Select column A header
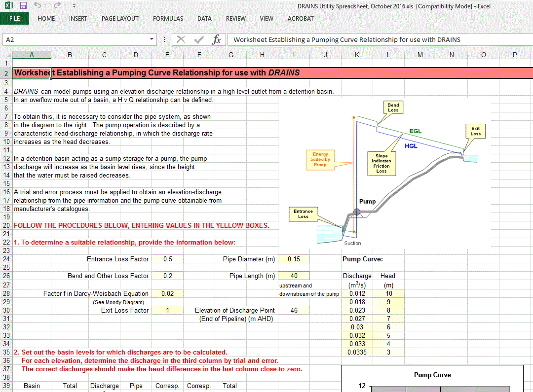533x392 pixels. click(x=32, y=55)
